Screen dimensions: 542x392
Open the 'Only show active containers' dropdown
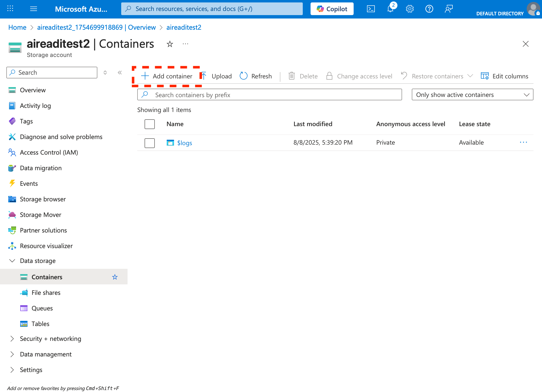(x=472, y=95)
